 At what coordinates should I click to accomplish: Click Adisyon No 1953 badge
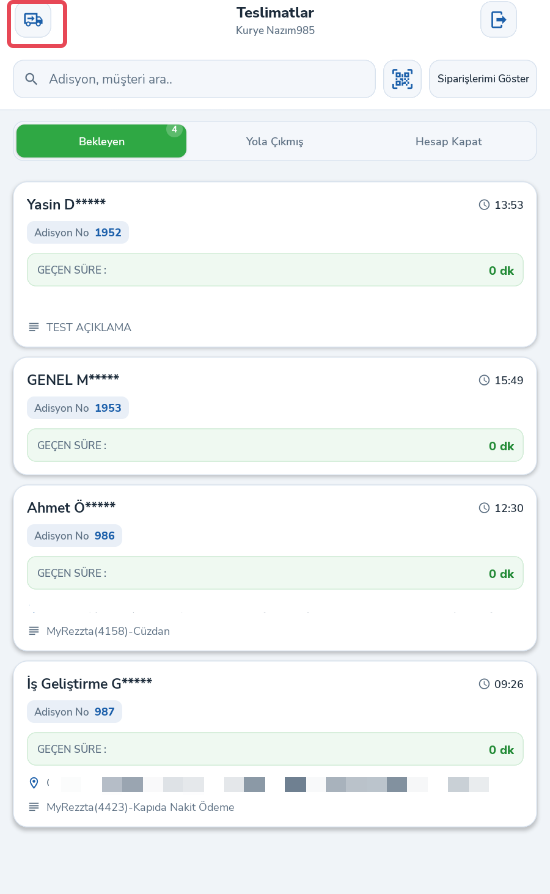coord(78,408)
